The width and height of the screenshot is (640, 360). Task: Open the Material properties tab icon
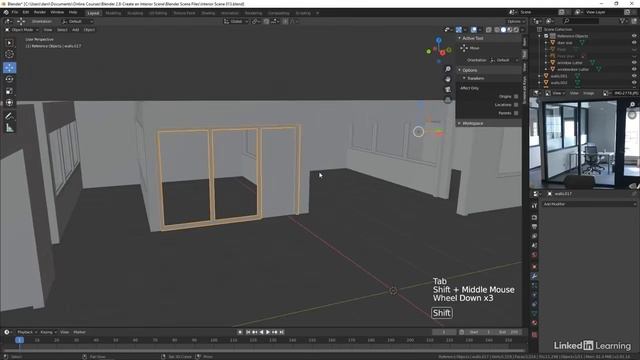click(534, 323)
